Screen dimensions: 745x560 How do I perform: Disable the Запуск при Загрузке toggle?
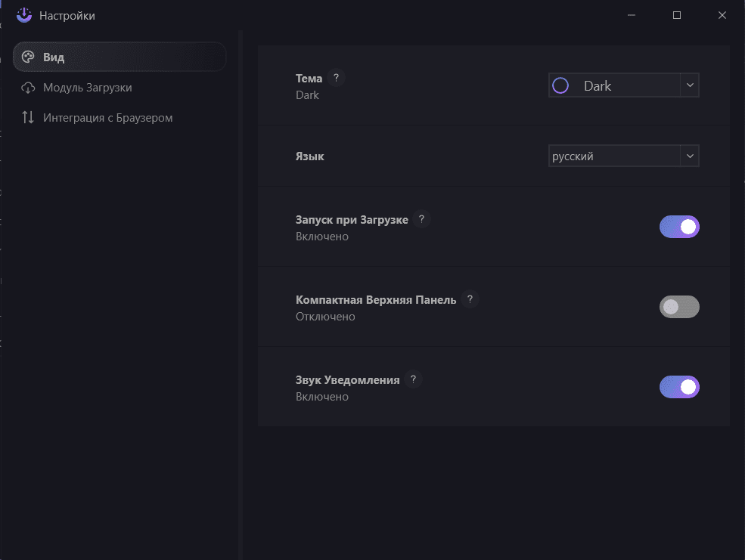[679, 227]
